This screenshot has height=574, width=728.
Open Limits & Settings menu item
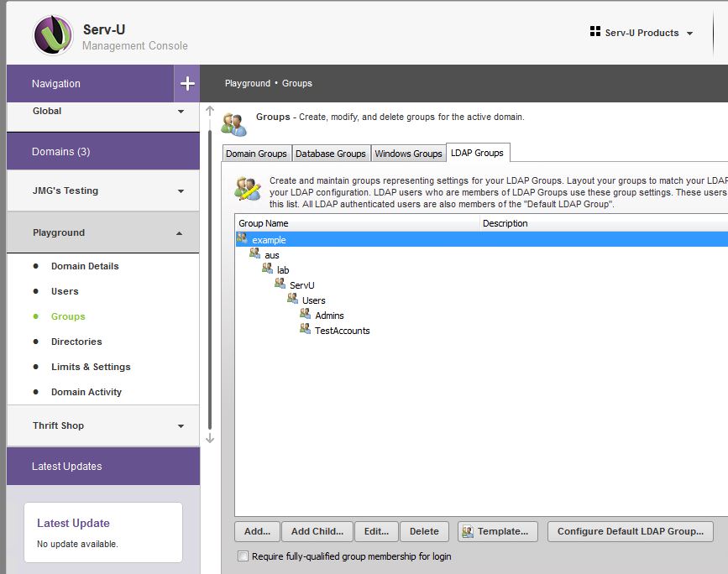[x=91, y=367]
